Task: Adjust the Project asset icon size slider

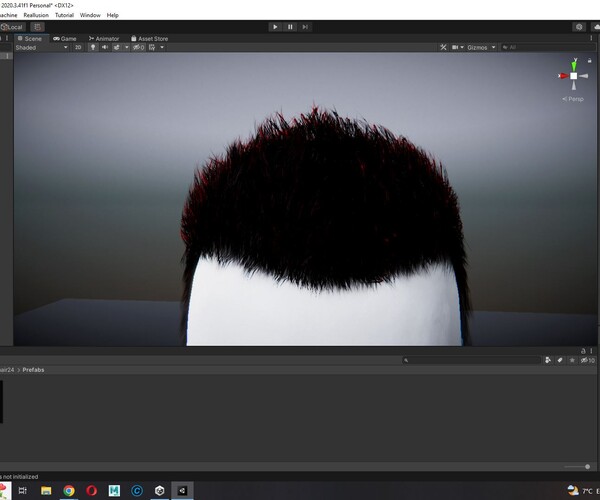Action: 577,467
